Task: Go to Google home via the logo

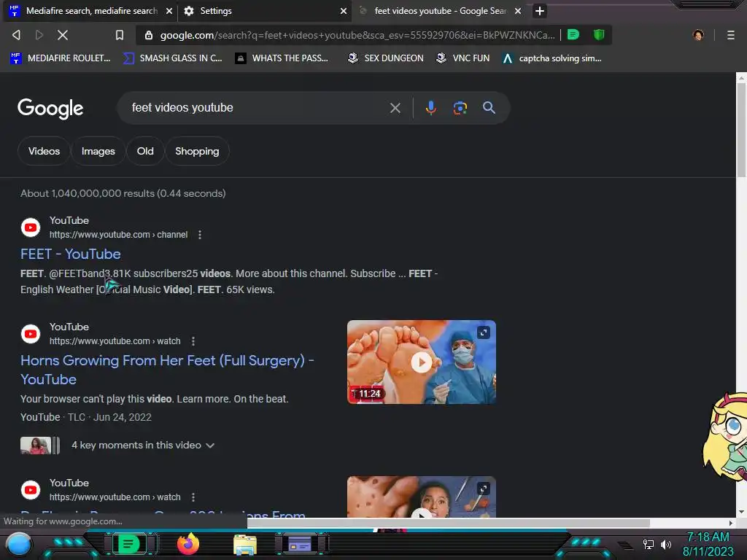Action: 50,109
